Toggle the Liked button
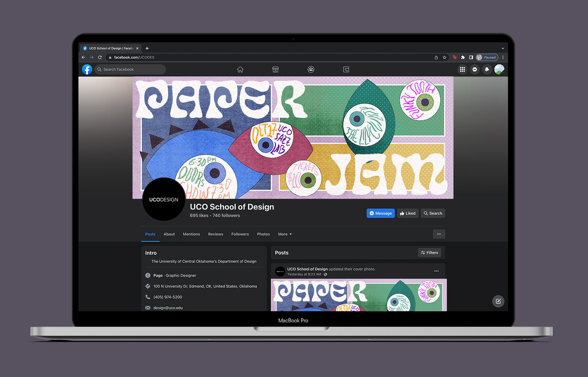 (408, 213)
